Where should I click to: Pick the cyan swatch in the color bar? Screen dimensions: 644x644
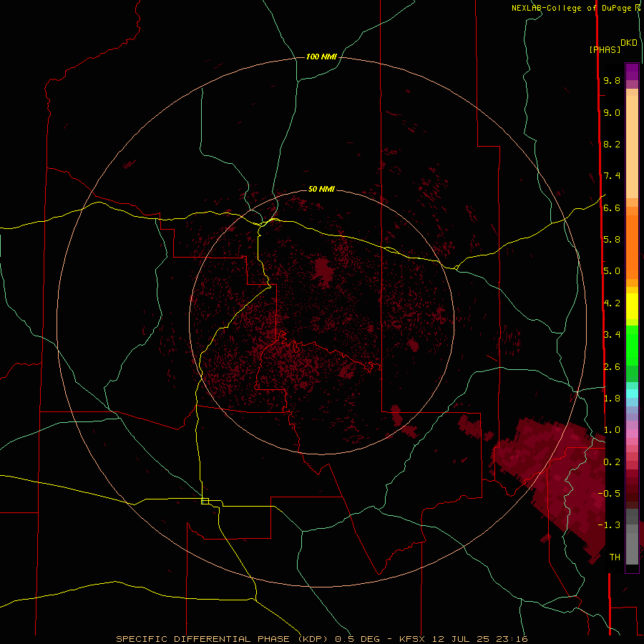click(x=632, y=394)
